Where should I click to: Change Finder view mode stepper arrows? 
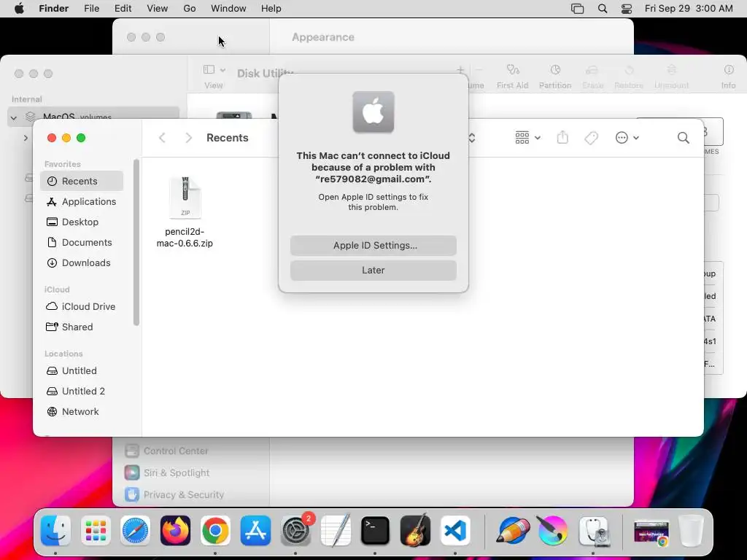pyautogui.click(x=472, y=138)
